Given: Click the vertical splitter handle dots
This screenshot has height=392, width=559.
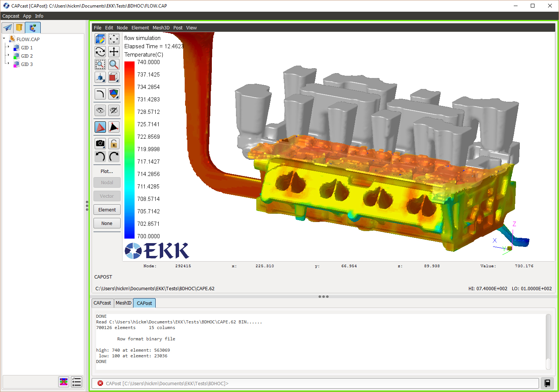Looking at the screenshot, I should click(x=87, y=206).
